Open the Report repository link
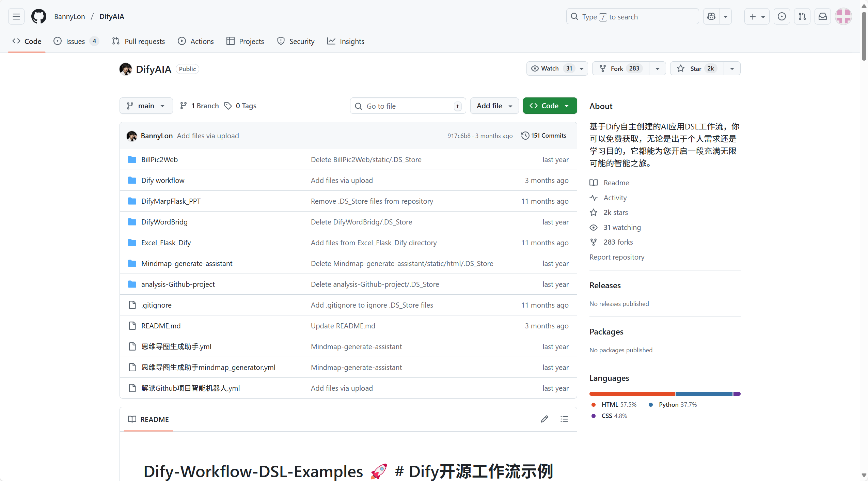 point(616,257)
